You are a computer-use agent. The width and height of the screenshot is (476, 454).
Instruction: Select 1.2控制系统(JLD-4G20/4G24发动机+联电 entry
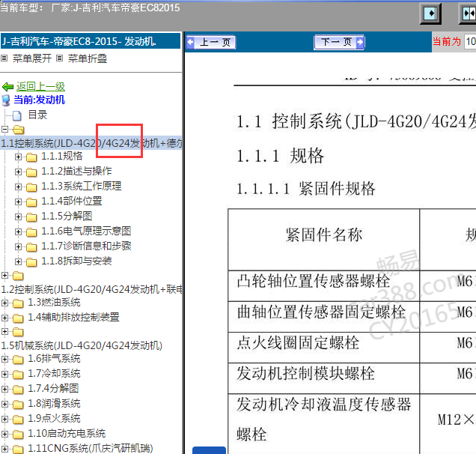91,289
